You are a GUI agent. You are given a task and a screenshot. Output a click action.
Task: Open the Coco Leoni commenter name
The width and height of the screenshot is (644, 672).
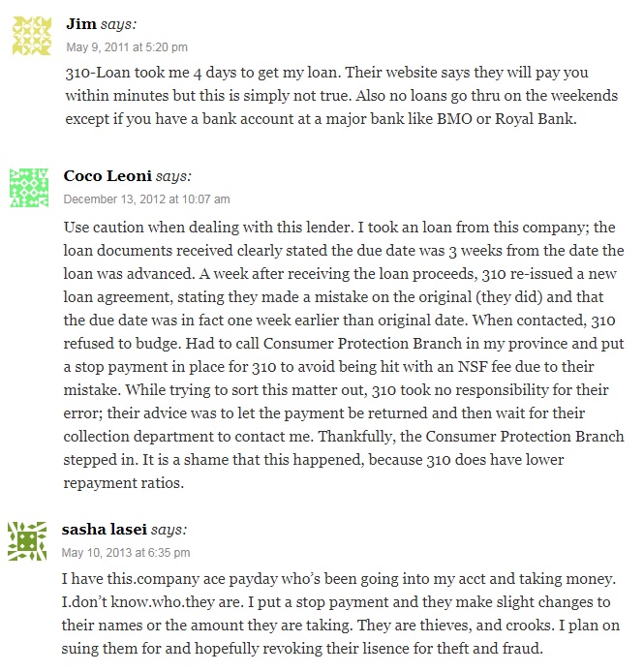point(107,175)
